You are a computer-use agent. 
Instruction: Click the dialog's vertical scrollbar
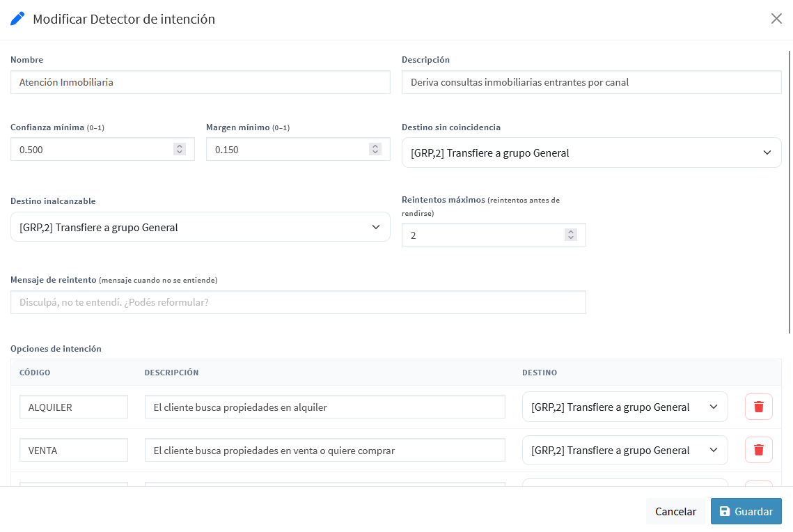[789, 192]
